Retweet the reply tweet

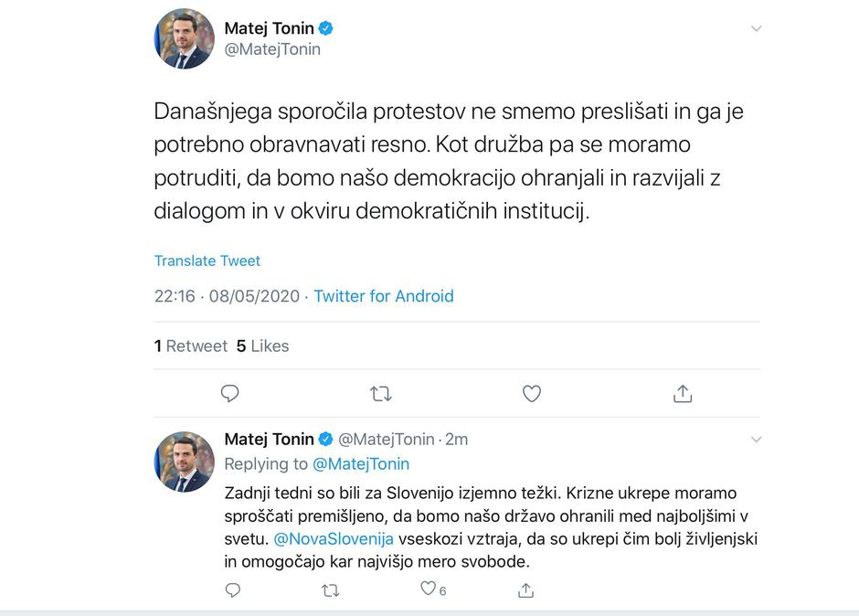pos(331,590)
